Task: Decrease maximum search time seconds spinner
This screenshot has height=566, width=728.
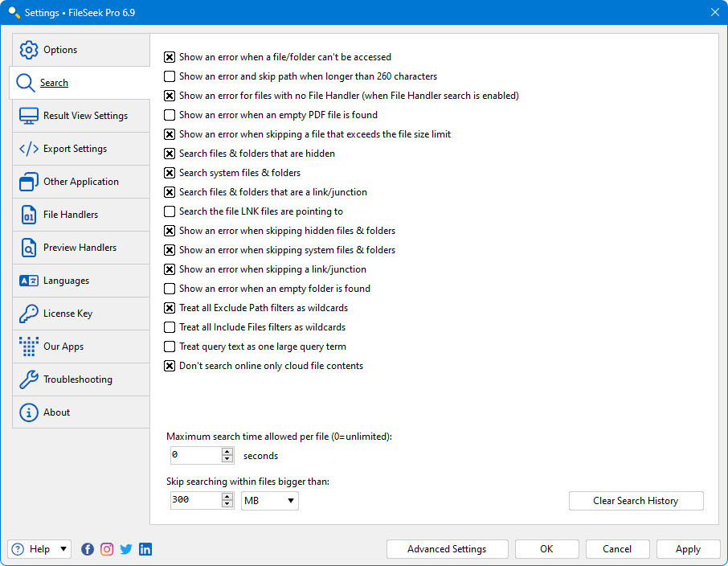Action: coord(227,458)
